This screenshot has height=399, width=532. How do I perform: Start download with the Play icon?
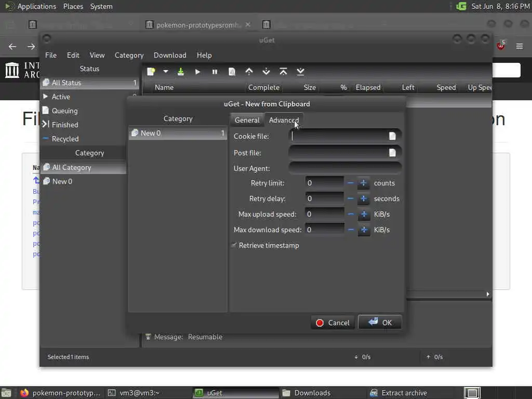(197, 72)
